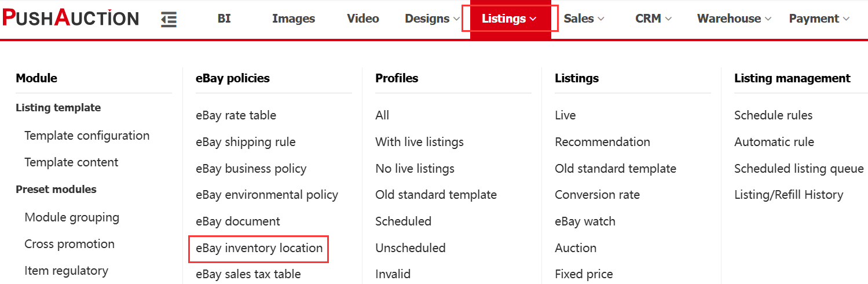Open Scheduled listing queue
This screenshot has width=868, height=284.
point(799,169)
